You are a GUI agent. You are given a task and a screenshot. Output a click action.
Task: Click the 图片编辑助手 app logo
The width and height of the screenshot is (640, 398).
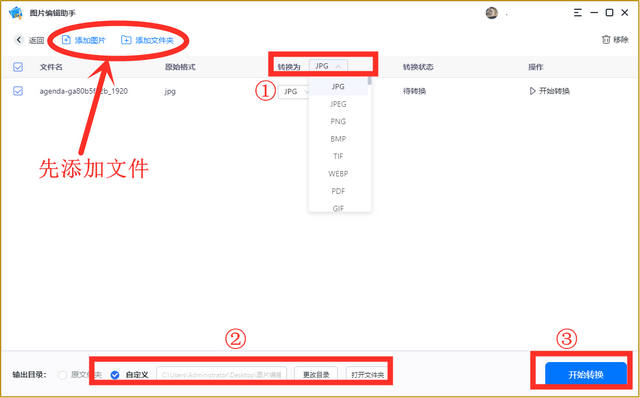click(x=16, y=13)
